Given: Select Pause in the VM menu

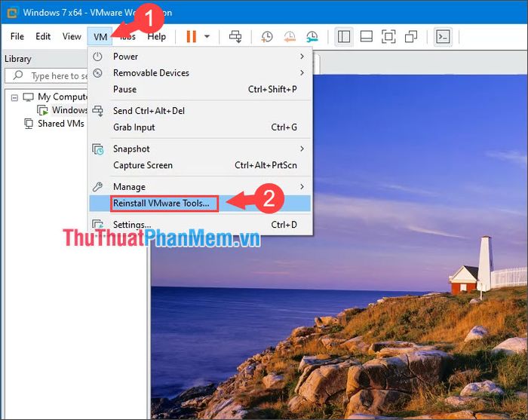Looking at the screenshot, I should [200, 89].
